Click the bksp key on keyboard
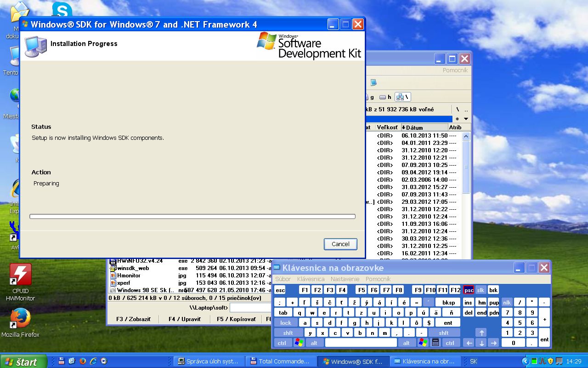 click(448, 302)
